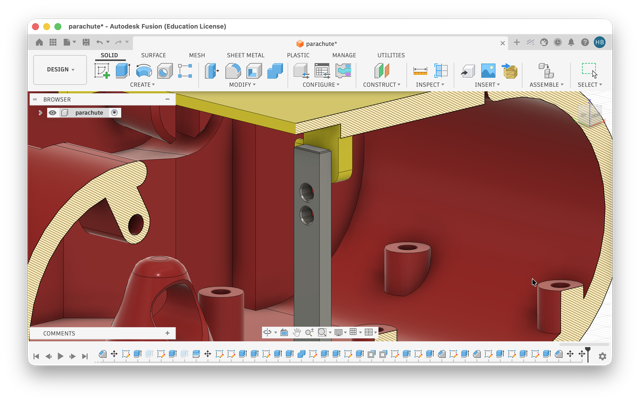Switch to the SHEET METAL tab

coord(245,55)
